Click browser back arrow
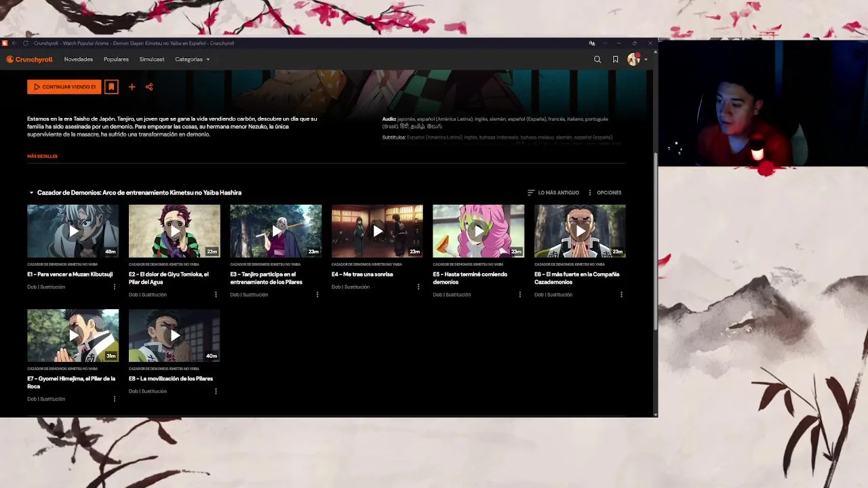868x488 pixels. pos(14,43)
